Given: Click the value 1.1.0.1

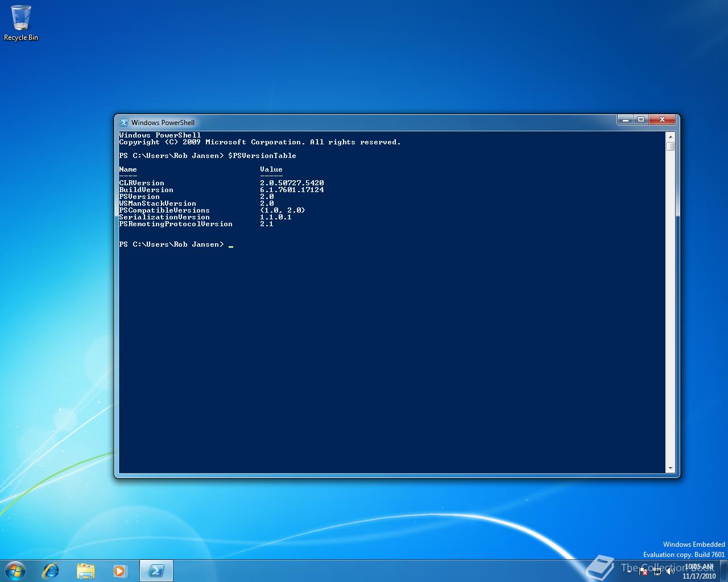Looking at the screenshot, I should tap(276, 217).
